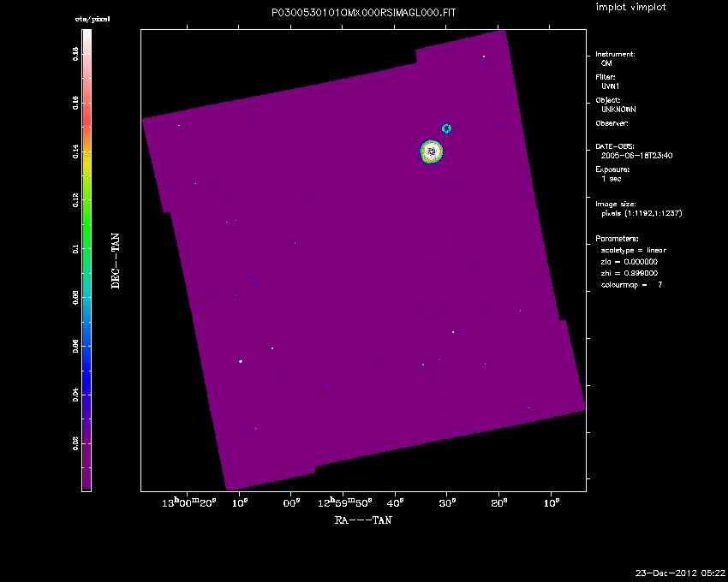Click the 0.18 colour bar tick label

pyautogui.click(x=75, y=55)
